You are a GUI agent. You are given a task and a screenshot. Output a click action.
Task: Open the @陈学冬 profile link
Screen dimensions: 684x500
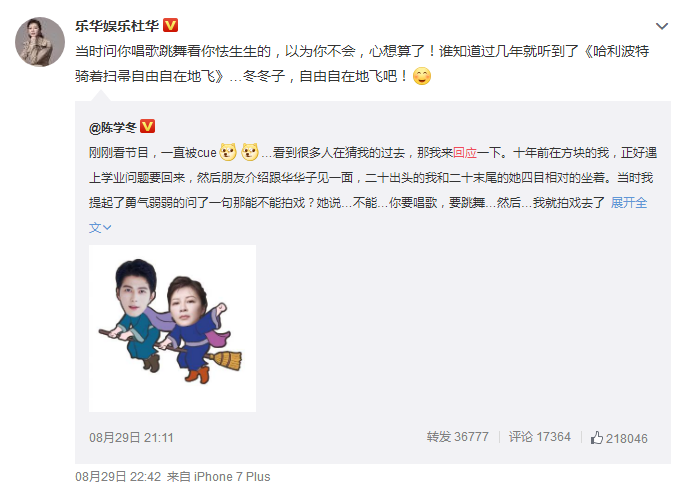coord(113,127)
